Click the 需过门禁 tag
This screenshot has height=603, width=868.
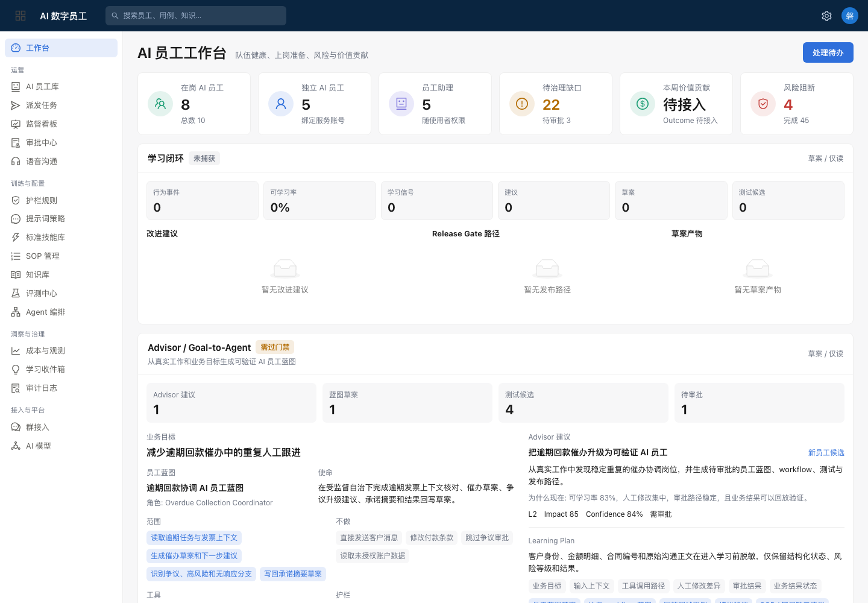275,347
